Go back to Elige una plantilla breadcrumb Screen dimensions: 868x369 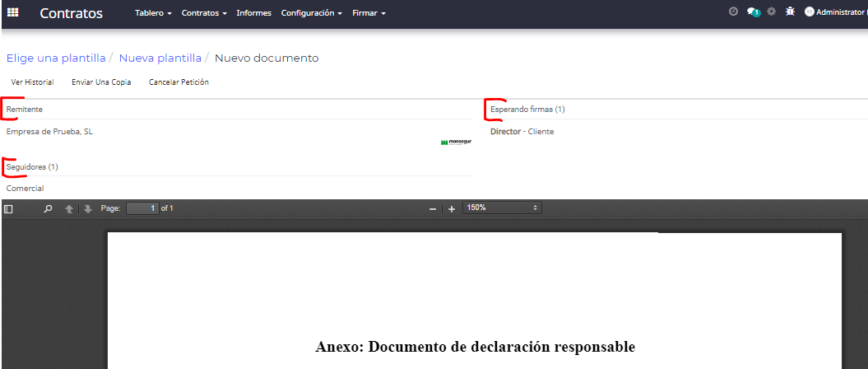click(56, 58)
